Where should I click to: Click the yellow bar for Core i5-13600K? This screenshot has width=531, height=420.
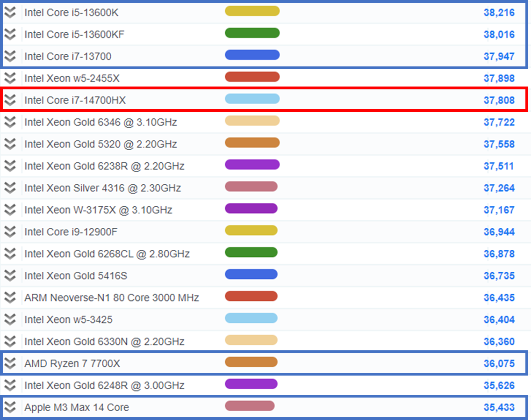pyautogui.click(x=252, y=11)
